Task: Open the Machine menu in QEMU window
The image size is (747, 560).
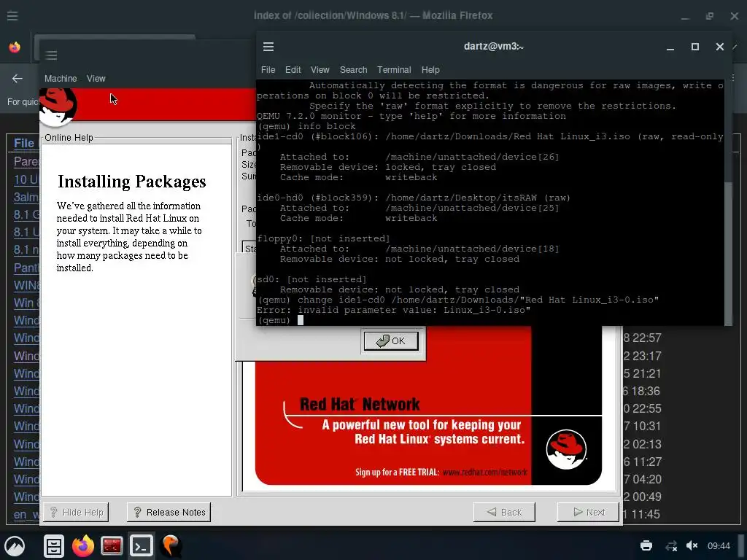Action: point(61,79)
